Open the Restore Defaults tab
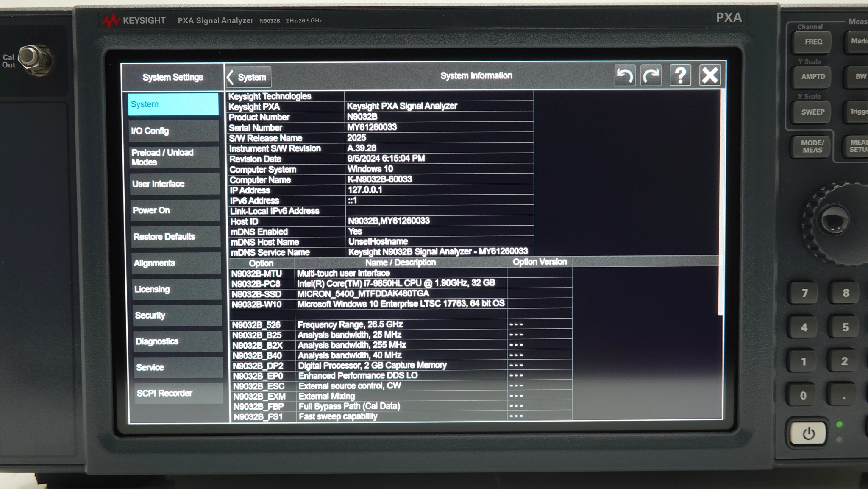This screenshot has height=489, width=868. tap(175, 237)
